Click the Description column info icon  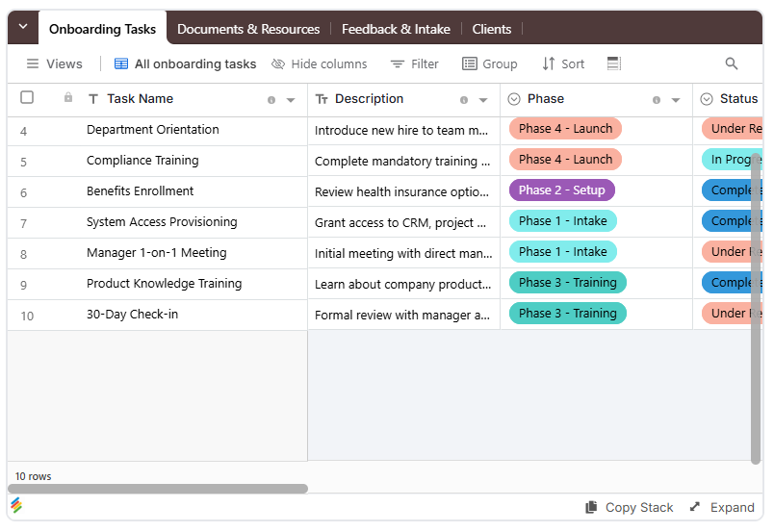pyautogui.click(x=463, y=100)
